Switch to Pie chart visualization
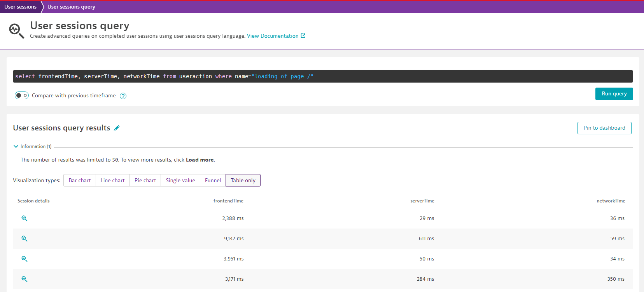 [x=145, y=180]
